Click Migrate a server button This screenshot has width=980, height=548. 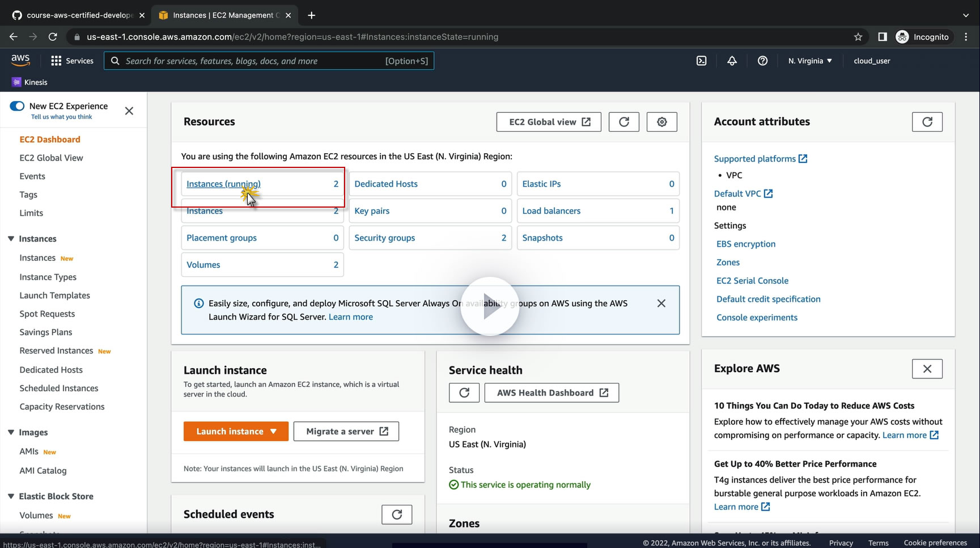coord(346,431)
